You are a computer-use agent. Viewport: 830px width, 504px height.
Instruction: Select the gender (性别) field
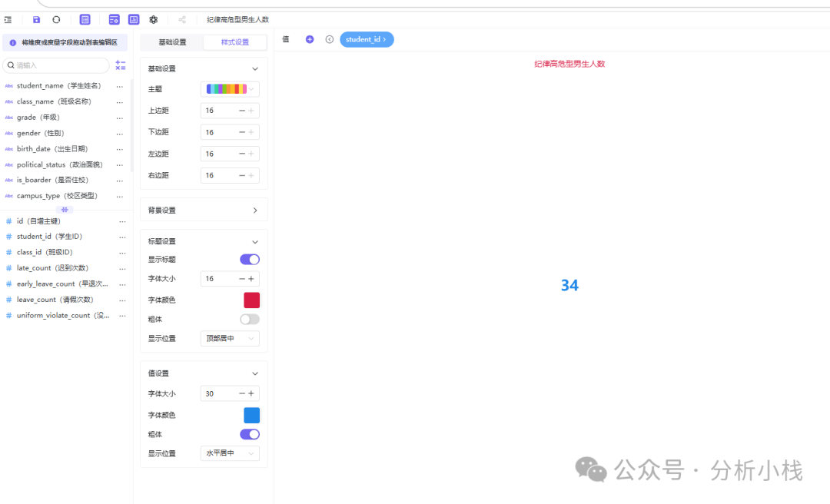(40, 133)
